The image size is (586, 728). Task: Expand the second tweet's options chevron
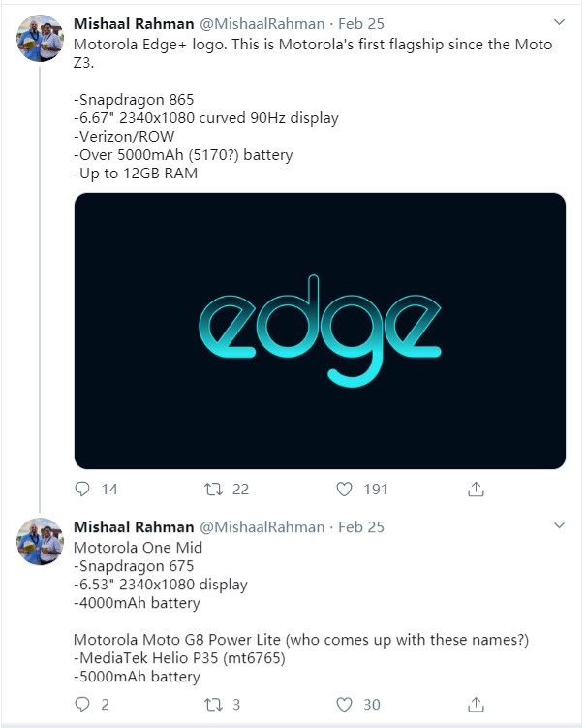[559, 525]
